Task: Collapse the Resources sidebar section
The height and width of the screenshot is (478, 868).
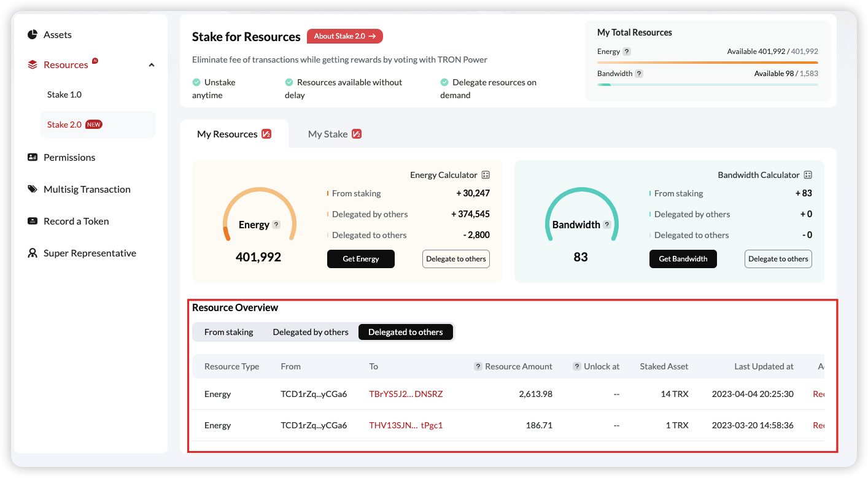Action: [x=152, y=65]
